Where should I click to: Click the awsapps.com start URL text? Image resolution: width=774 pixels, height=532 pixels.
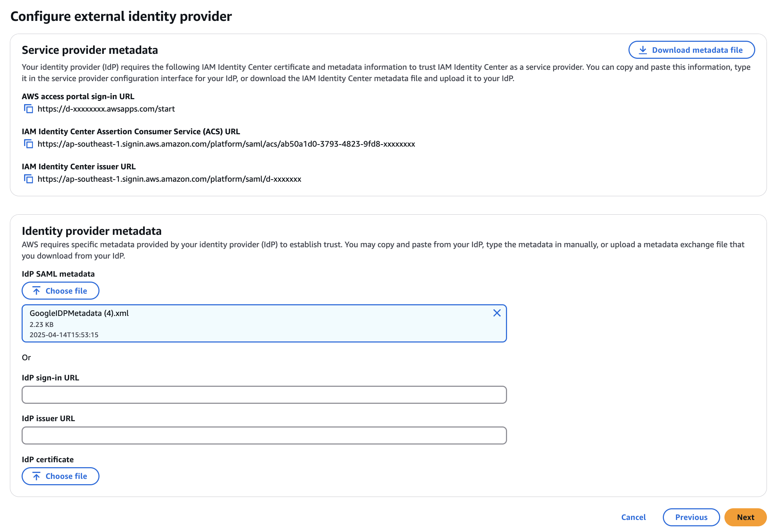click(x=106, y=109)
